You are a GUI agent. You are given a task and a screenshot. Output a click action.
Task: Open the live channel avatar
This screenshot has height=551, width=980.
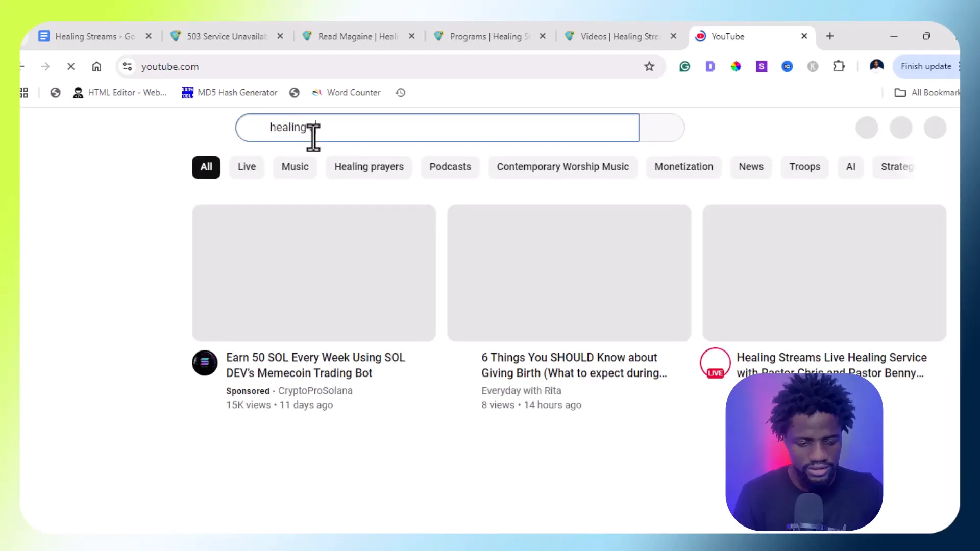pos(715,363)
